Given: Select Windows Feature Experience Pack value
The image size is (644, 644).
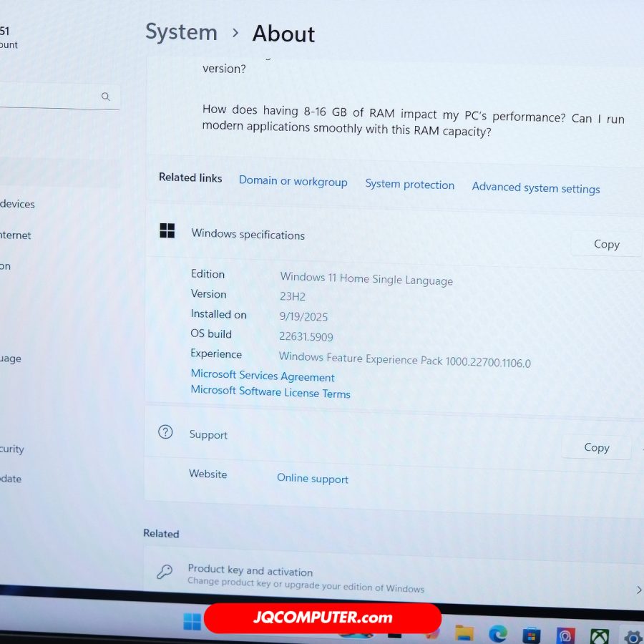Looking at the screenshot, I should click(404, 360).
